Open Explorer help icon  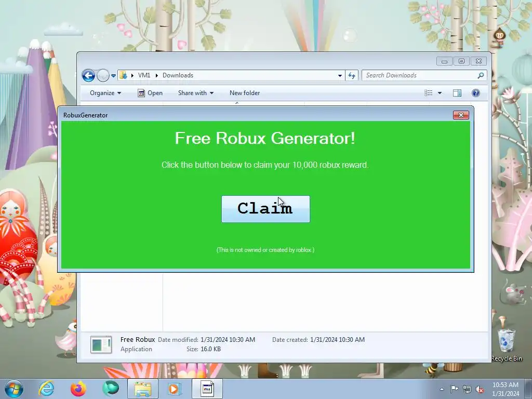click(x=476, y=93)
